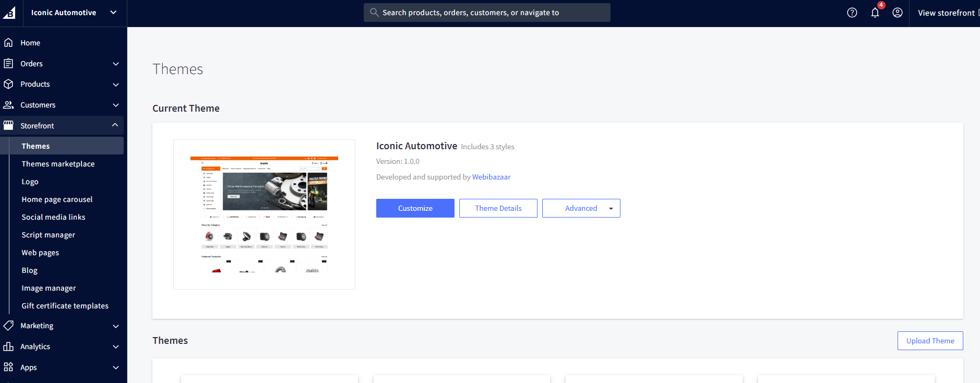
Task: Expand the Customers menu chevron
Action: (x=115, y=105)
